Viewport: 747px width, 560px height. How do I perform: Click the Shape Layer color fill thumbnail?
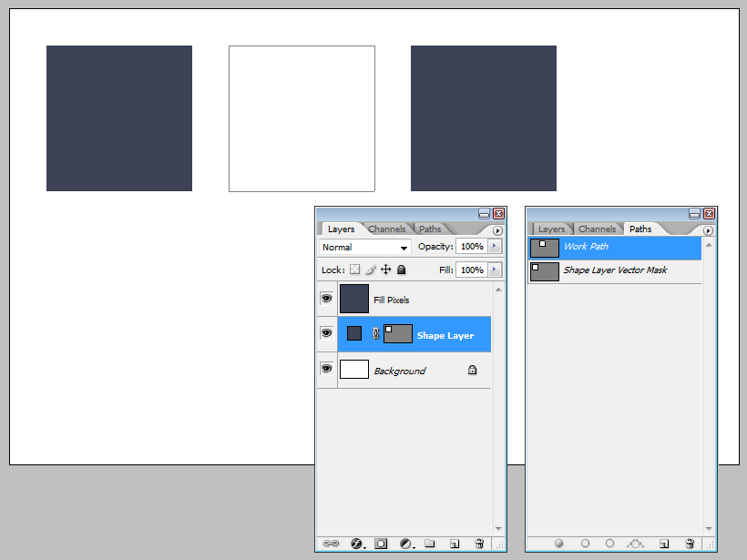(354, 333)
